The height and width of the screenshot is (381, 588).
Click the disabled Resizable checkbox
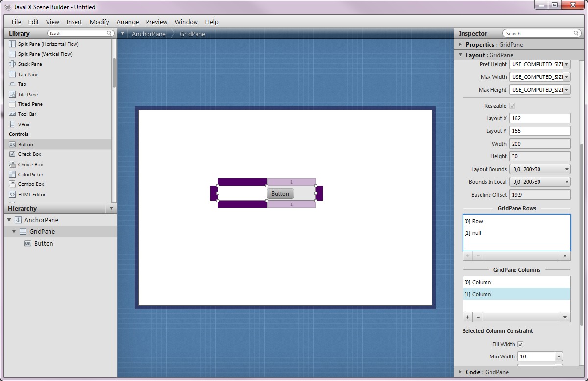point(512,106)
